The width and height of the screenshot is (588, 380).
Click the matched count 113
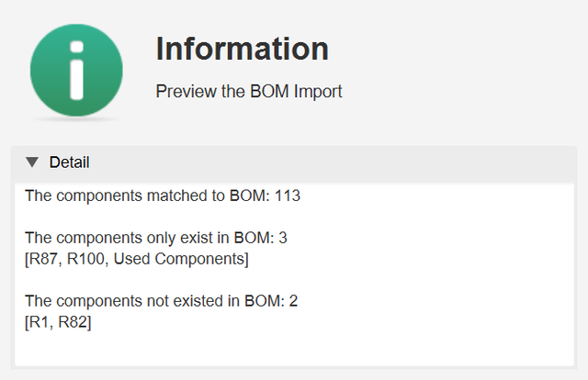pos(288,196)
